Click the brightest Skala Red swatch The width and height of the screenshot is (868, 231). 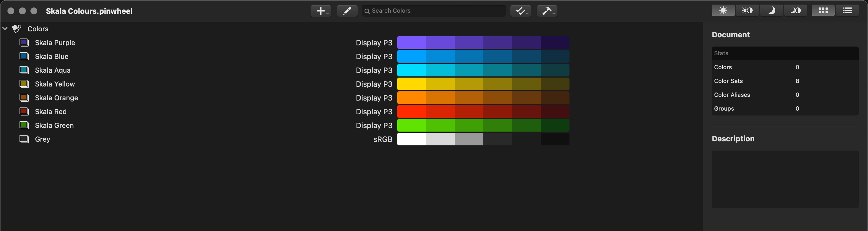pos(411,112)
